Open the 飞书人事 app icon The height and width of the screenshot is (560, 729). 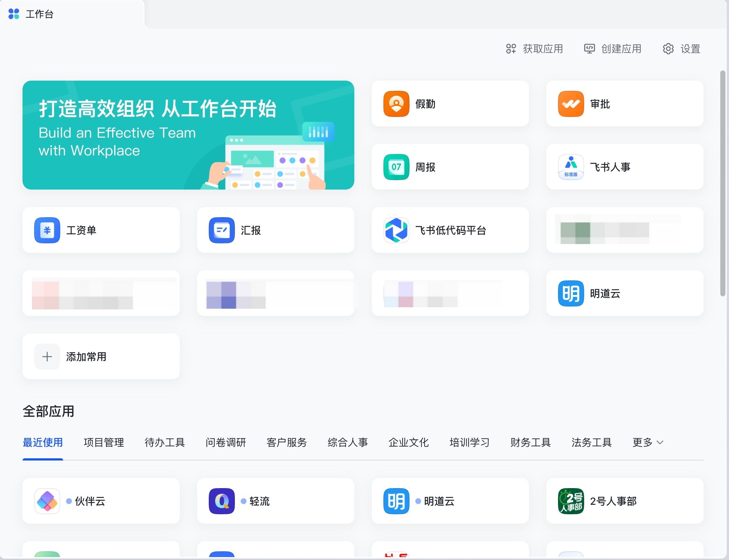[x=571, y=167]
